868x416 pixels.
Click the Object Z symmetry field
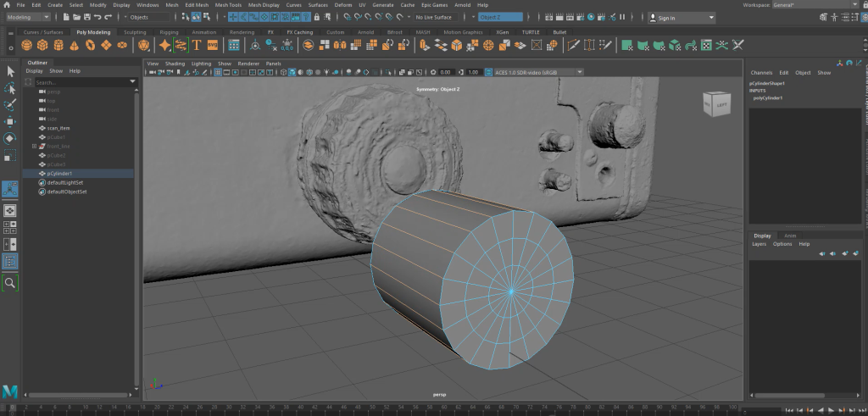[500, 17]
